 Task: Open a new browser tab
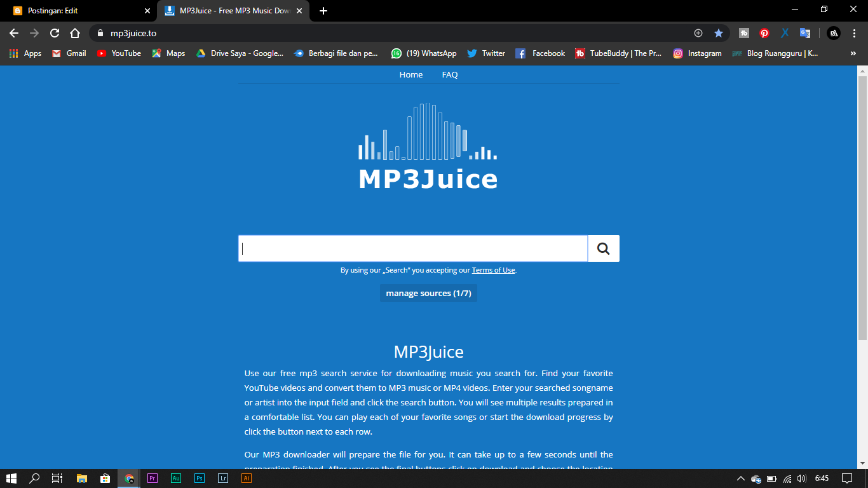323,11
